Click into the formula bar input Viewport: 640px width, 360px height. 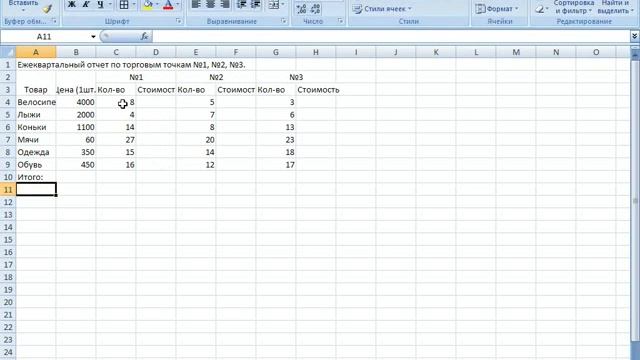coord(391,37)
